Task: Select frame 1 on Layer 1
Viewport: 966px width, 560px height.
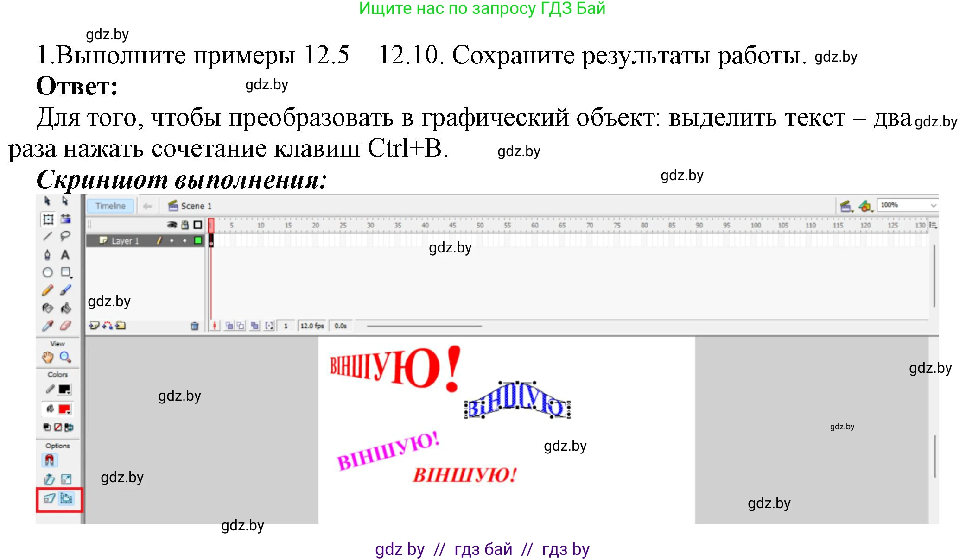Action: (211, 240)
